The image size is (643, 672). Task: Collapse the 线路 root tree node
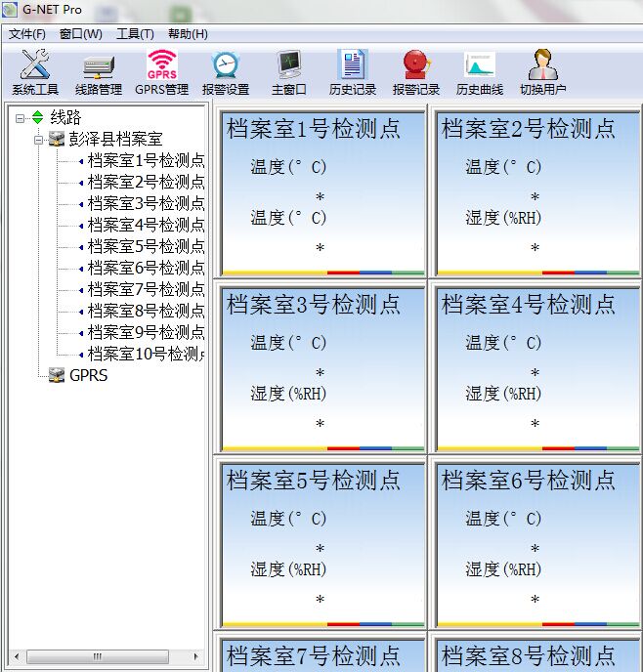tap(21, 117)
